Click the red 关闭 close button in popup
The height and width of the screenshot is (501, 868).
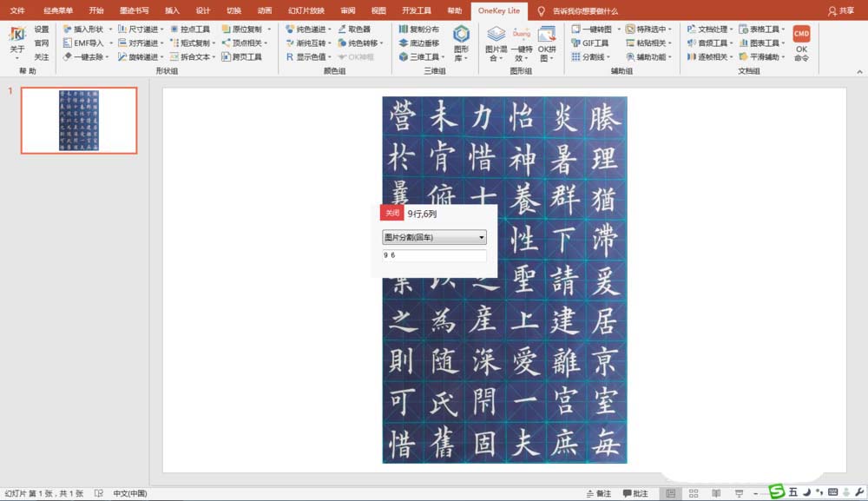[392, 213]
